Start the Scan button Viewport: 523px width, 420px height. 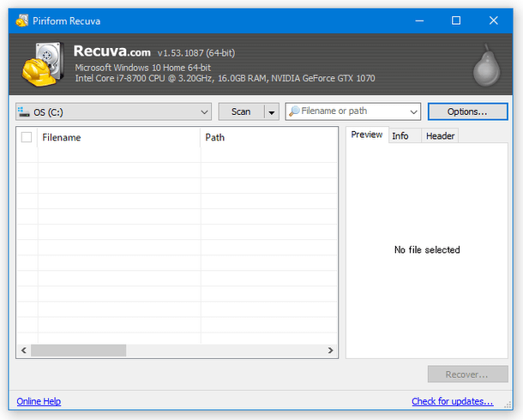[241, 111]
